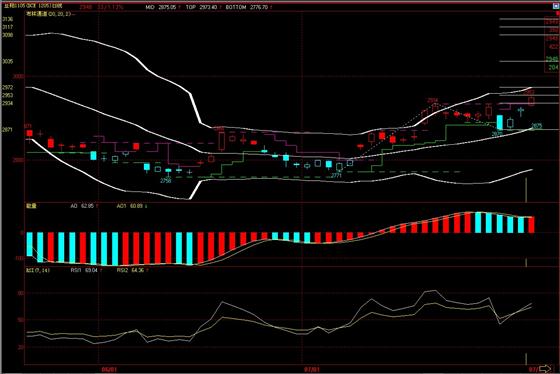This screenshot has width=560, height=374.
Task: Click the hollow right arrow icon
Action: tap(545, 368)
